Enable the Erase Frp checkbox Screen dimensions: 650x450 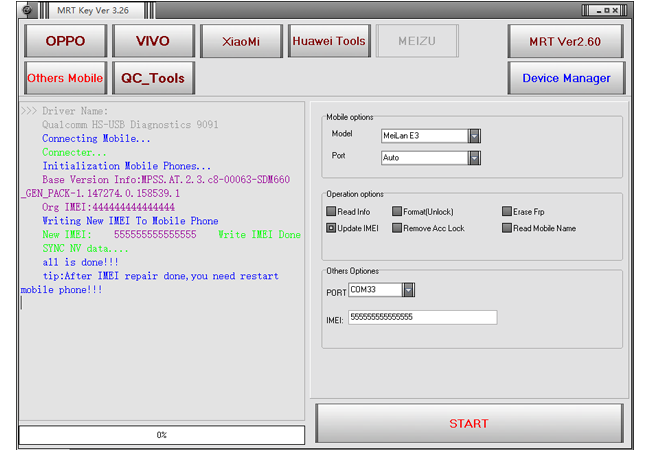[x=507, y=211]
